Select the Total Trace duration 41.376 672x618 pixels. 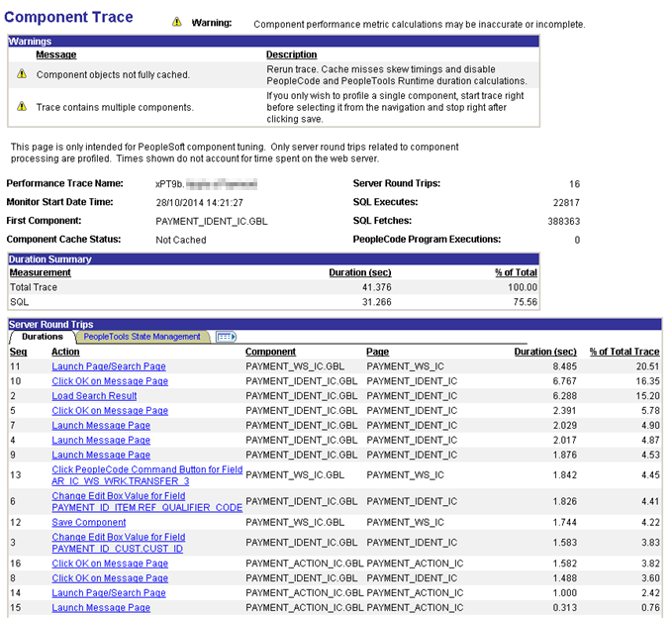[377, 287]
